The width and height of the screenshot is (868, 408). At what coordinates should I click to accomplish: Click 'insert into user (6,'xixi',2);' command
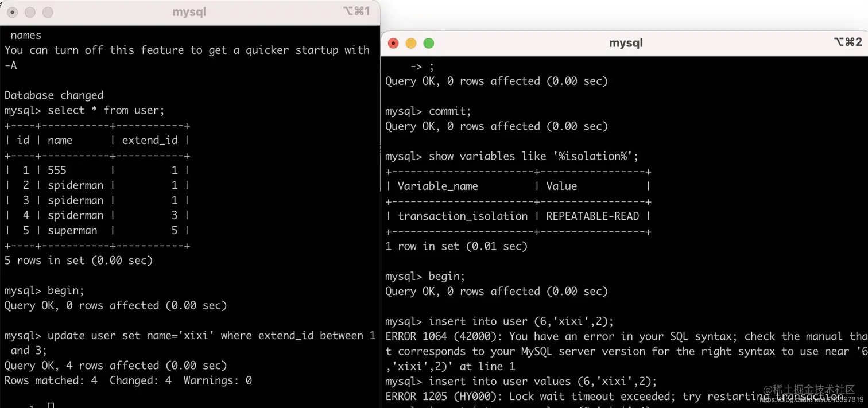(x=521, y=321)
